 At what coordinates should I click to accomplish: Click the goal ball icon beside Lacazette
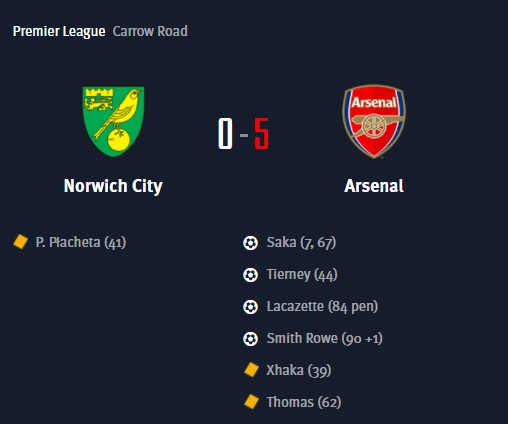(250, 307)
